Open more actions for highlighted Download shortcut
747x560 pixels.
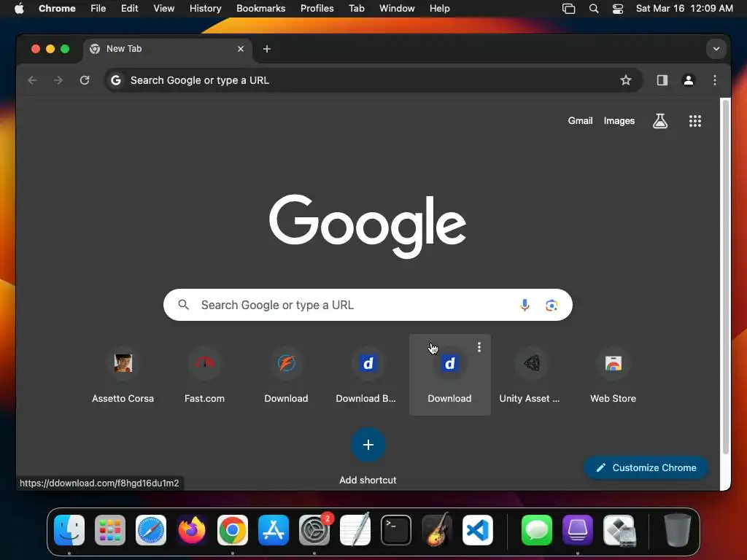[x=479, y=348]
